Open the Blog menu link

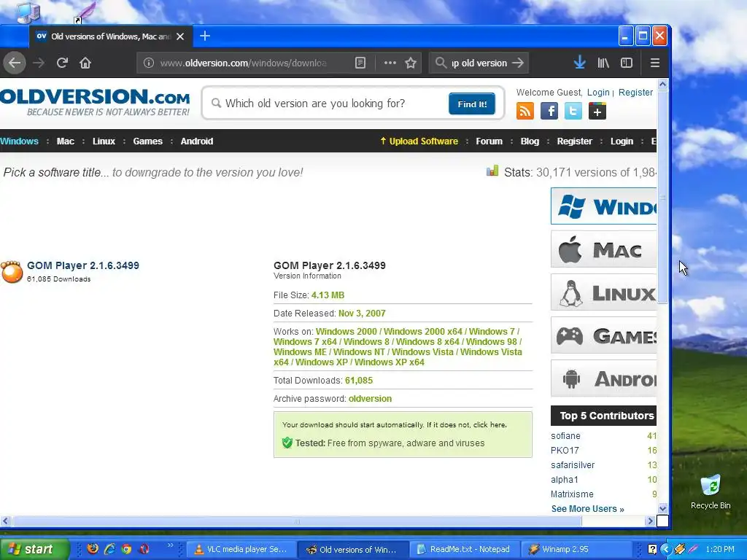(530, 141)
